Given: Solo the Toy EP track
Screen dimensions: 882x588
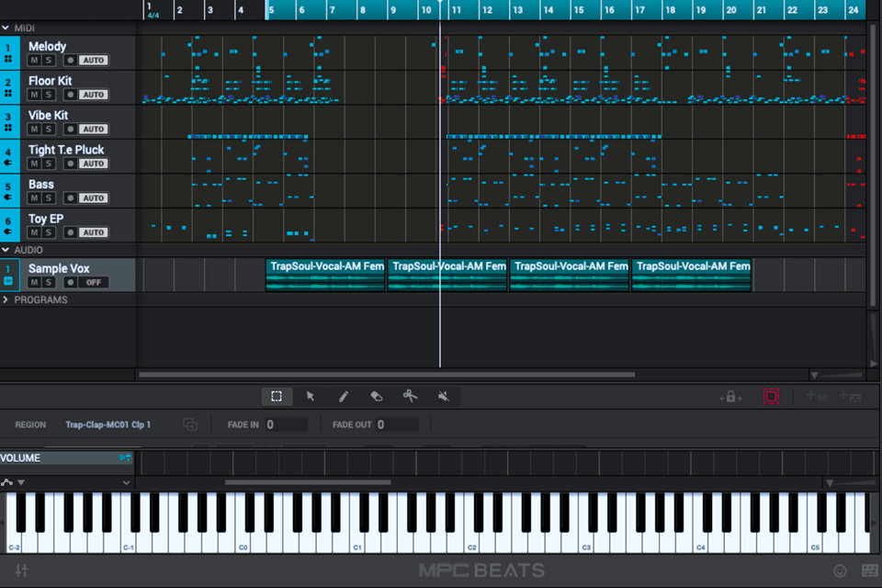Looking at the screenshot, I should tap(49, 232).
